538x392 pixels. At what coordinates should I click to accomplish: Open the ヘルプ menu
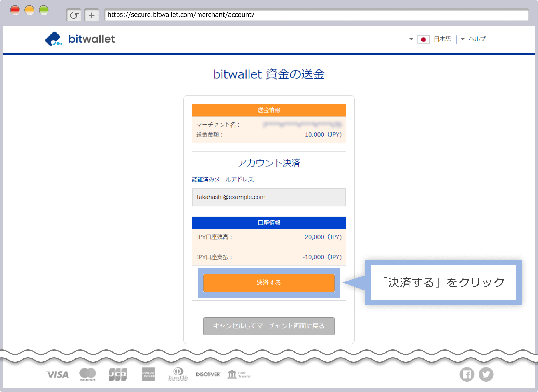click(477, 39)
